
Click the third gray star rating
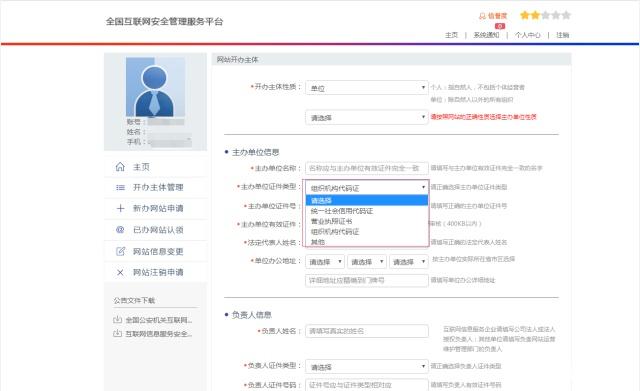[x=545, y=16]
